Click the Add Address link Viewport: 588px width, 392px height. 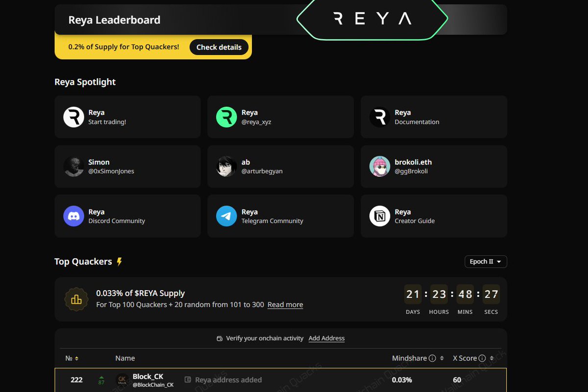pos(326,338)
